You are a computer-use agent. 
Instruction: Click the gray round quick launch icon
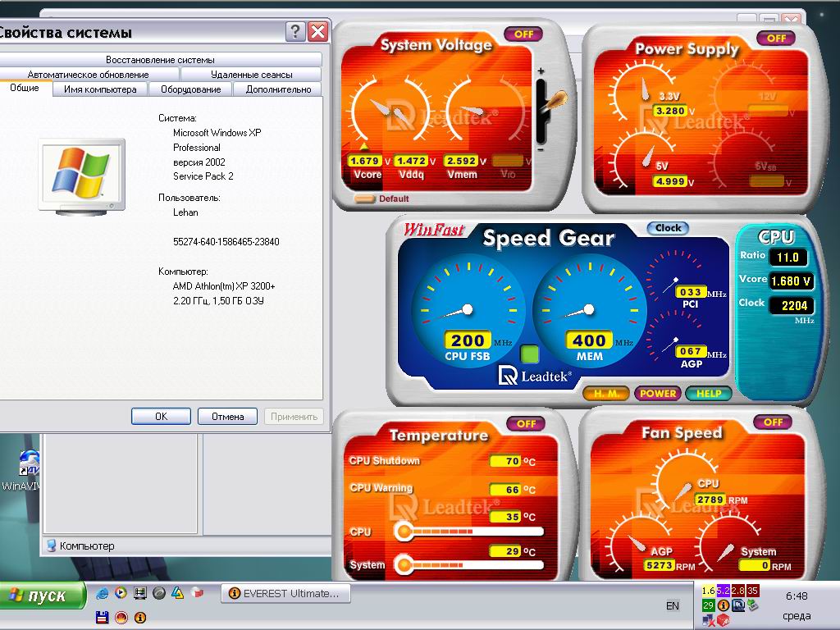click(158, 593)
